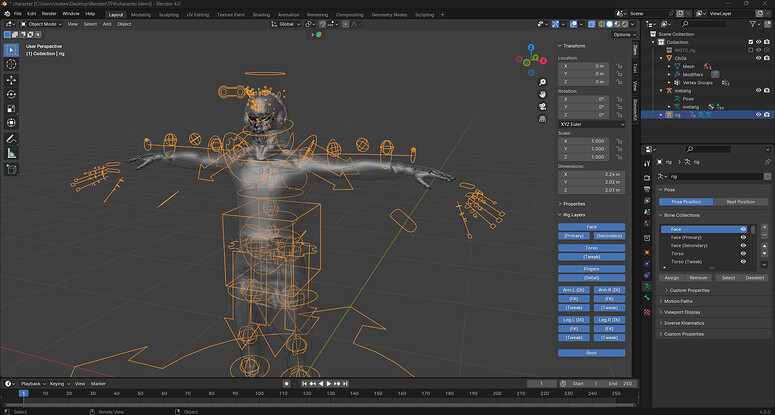Open the viewport Options dropdown
775x415 pixels.
624,35
